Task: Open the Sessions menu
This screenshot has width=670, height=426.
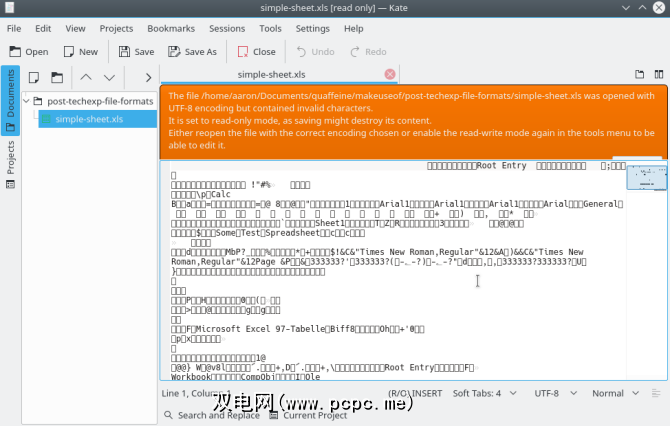Action: tap(227, 29)
